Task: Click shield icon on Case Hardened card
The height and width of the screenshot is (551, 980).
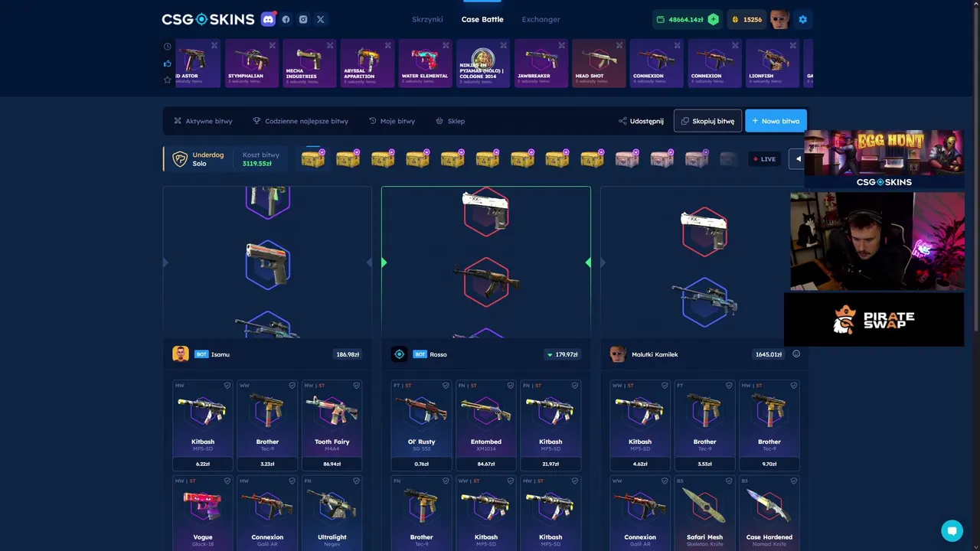Action: (x=794, y=481)
